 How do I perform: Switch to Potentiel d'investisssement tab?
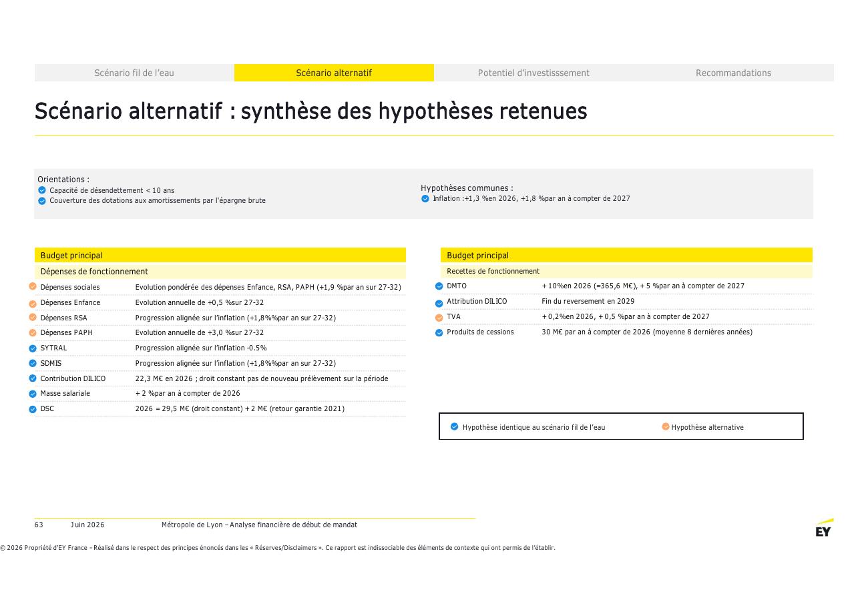click(x=533, y=73)
